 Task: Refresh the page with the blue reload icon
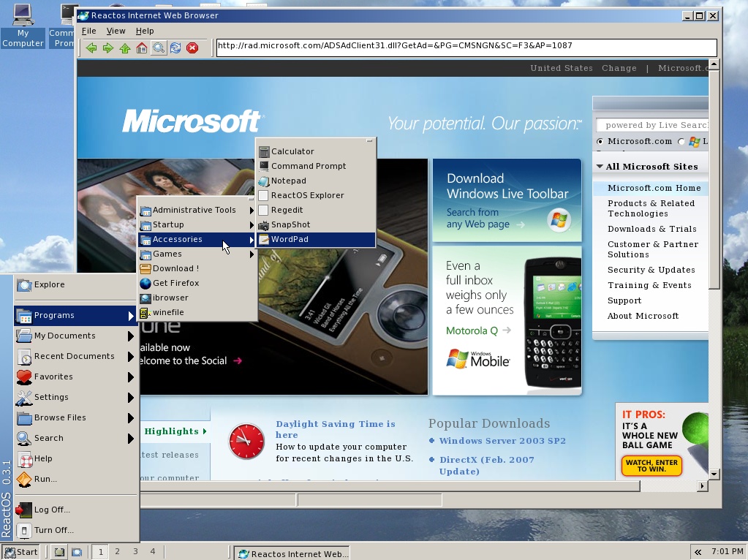[175, 48]
